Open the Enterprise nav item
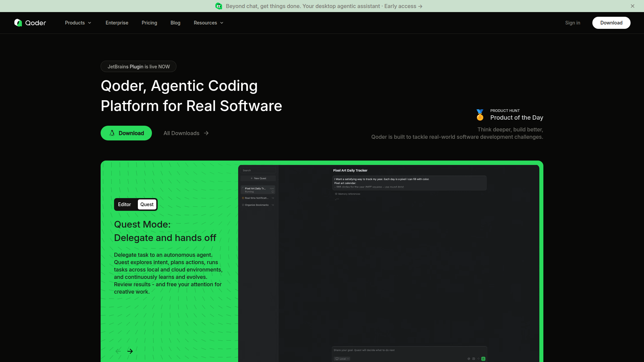Viewport: 644px width, 362px height. 117,23
